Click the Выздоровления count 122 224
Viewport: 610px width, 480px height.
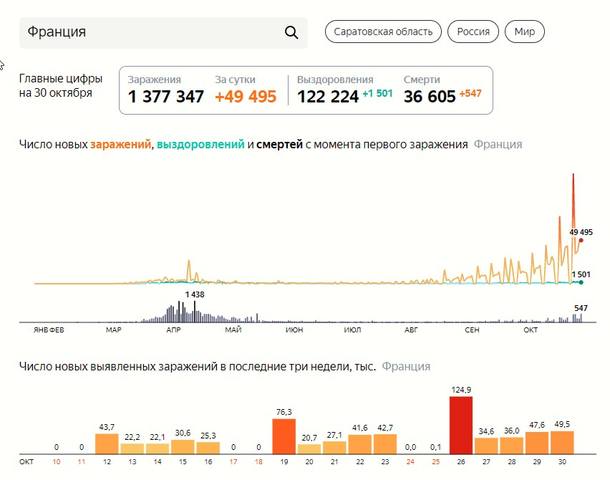(x=329, y=97)
